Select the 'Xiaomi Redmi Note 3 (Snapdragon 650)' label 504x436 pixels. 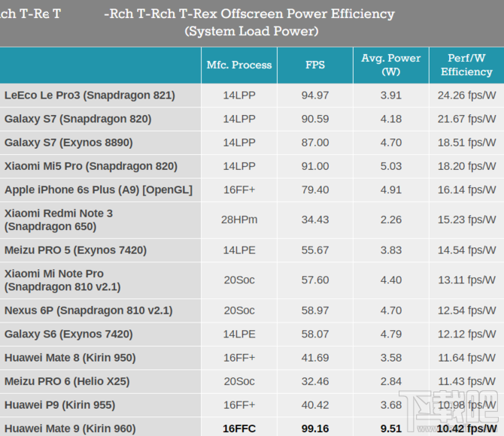pyautogui.click(x=59, y=220)
